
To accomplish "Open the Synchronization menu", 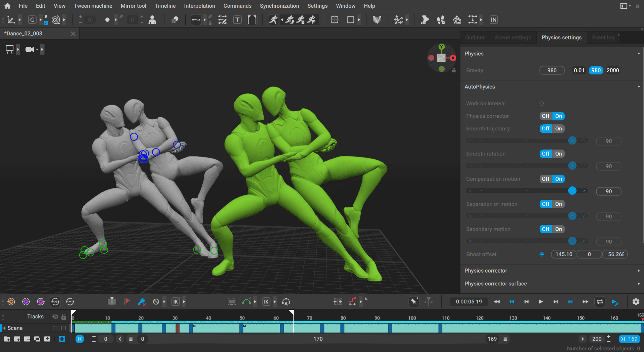I will point(279,6).
